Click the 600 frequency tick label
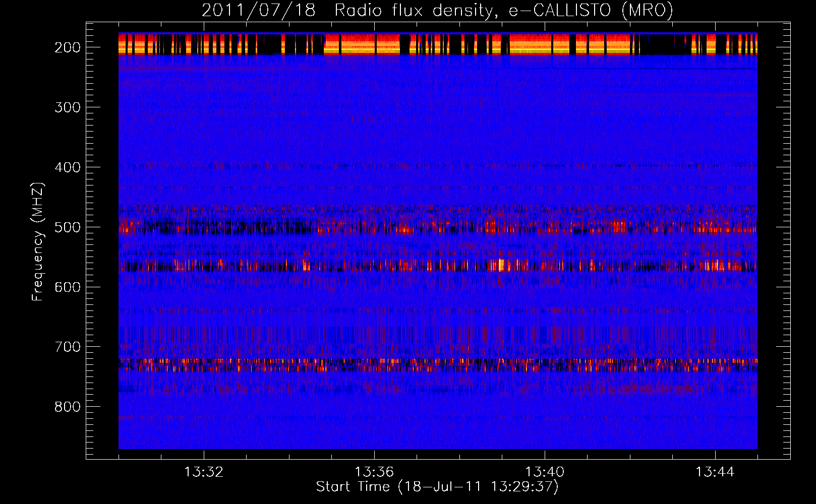This screenshot has height=504, width=816. 68,287
